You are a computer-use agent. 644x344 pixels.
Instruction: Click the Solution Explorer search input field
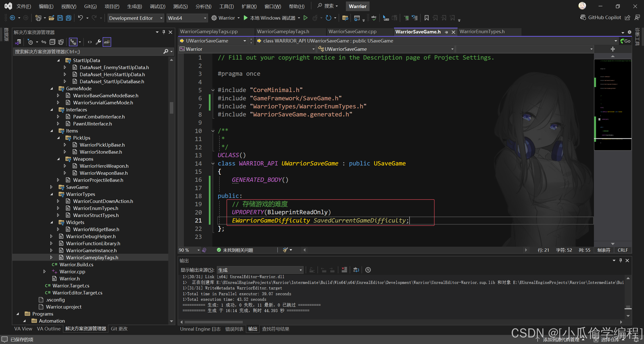tap(88, 52)
